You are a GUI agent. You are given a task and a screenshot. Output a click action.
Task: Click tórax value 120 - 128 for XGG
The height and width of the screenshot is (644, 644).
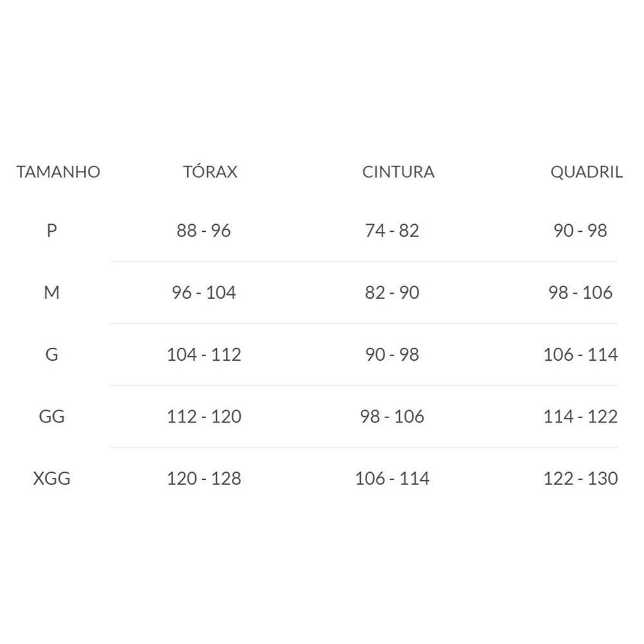203,478
